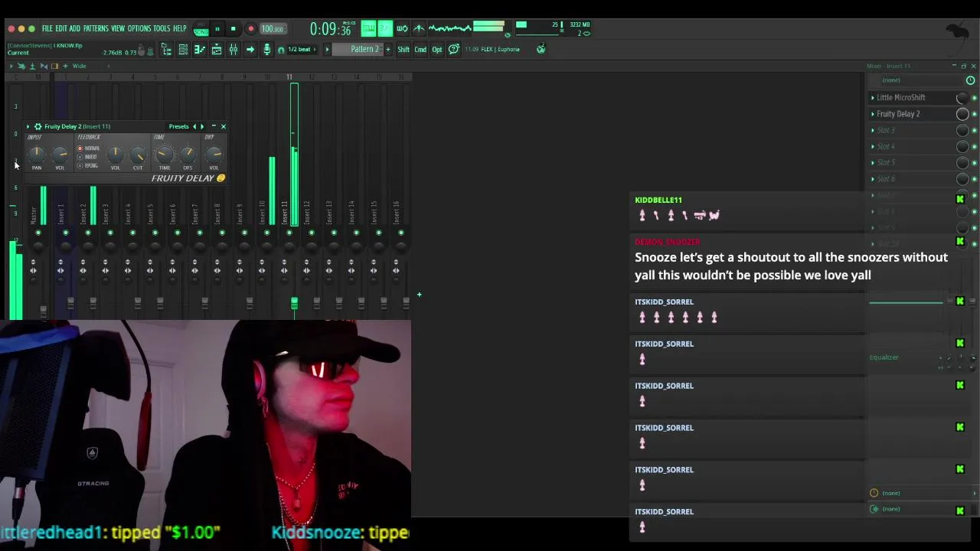Toggle Pattern/Song mode switch
980x551 pixels.
[x=201, y=29]
